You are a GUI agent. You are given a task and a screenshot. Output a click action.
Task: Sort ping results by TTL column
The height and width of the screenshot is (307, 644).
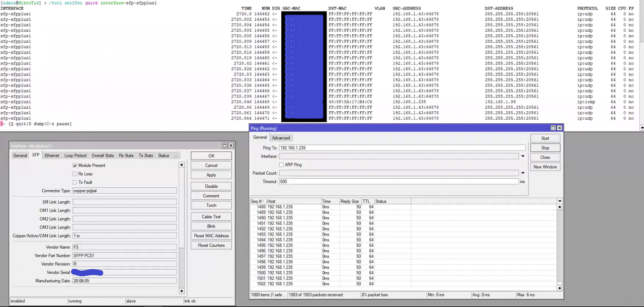[x=368, y=201]
